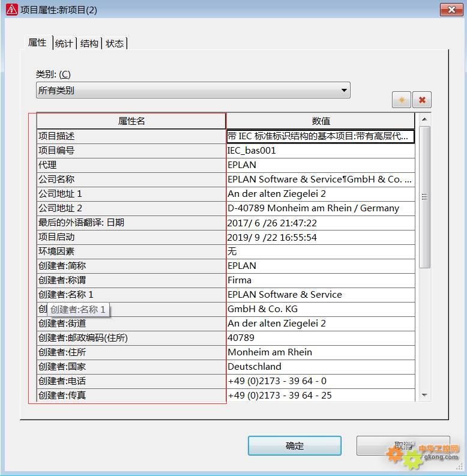467x476 pixels.
Task: Select the IEC_bas001 project number cell
Action: (321, 151)
